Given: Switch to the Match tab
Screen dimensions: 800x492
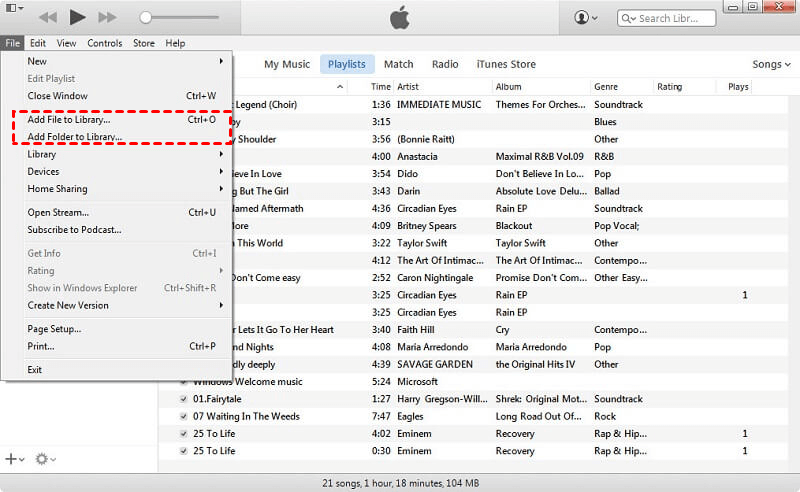Looking at the screenshot, I should 398,64.
